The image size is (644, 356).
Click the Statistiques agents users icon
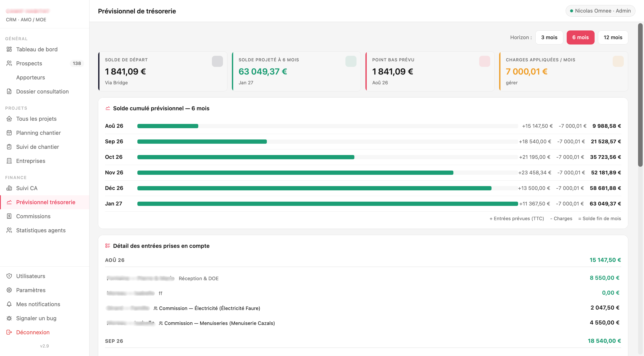click(x=9, y=230)
